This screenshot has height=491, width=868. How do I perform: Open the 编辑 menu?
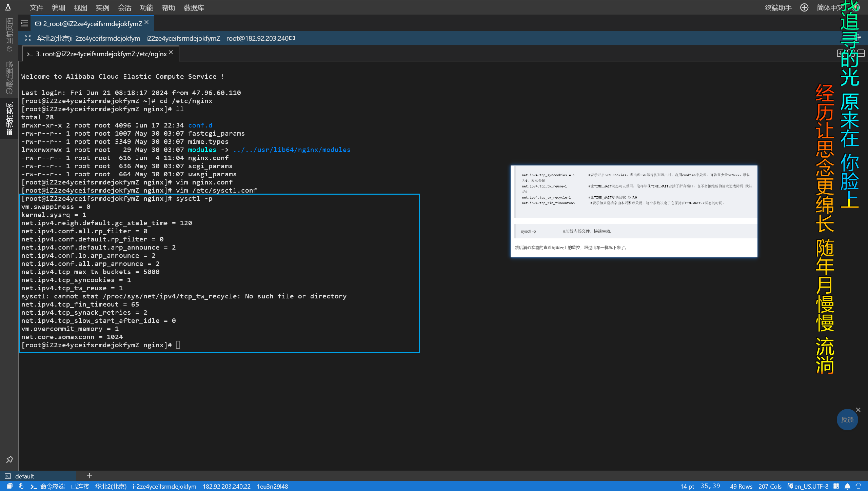[x=58, y=7]
